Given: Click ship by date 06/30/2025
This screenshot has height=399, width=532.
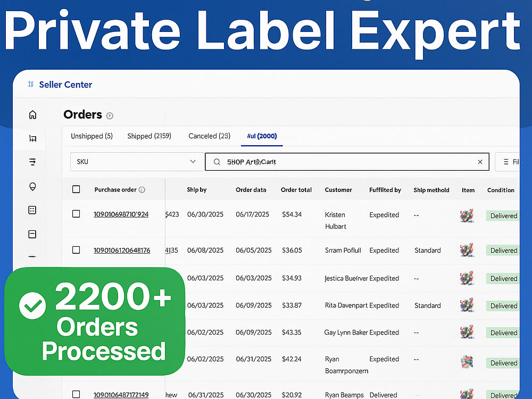Looking at the screenshot, I should tap(205, 214).
